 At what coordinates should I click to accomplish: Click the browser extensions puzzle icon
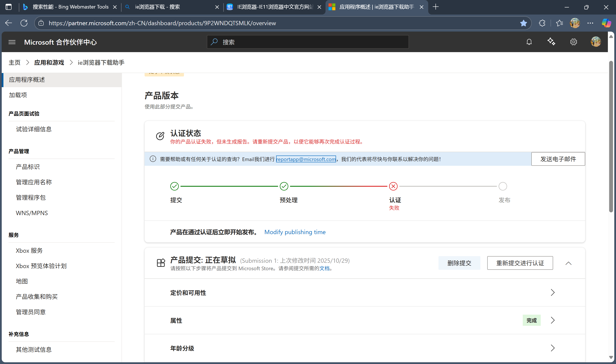pos(542,23)
